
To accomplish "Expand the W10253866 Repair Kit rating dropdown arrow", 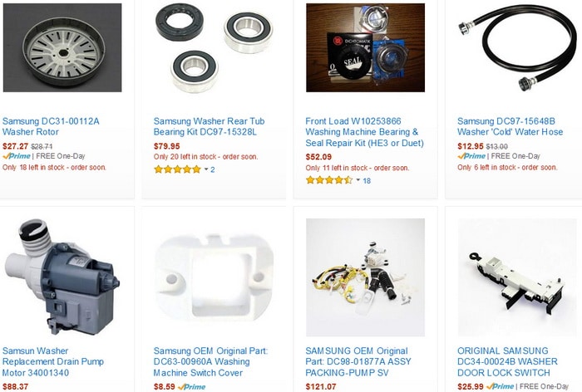I will (358, 180).
